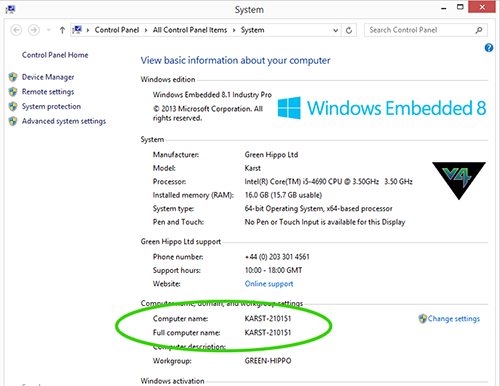This screenshot has height=386, width=500.
Task: Click Change settings for computer name
Action: (x=454, y=319)
